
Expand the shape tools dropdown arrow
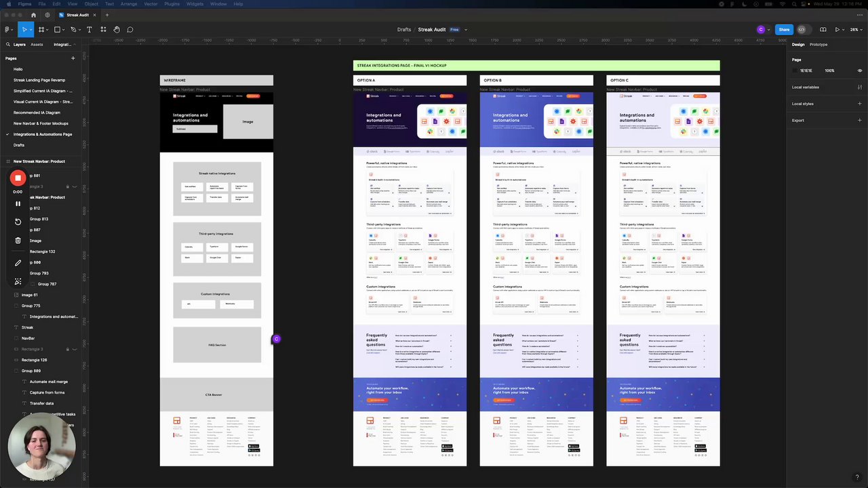[x=64, y=30]
